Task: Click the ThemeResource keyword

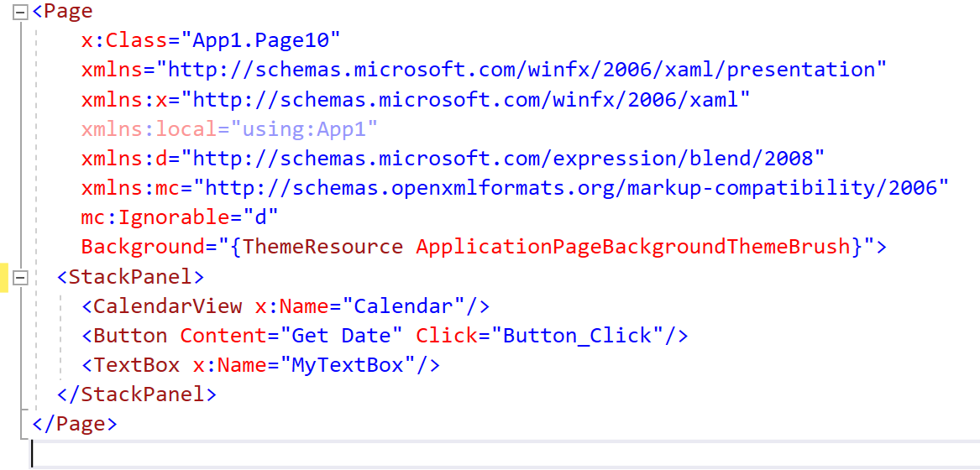Action: (322, 247)
